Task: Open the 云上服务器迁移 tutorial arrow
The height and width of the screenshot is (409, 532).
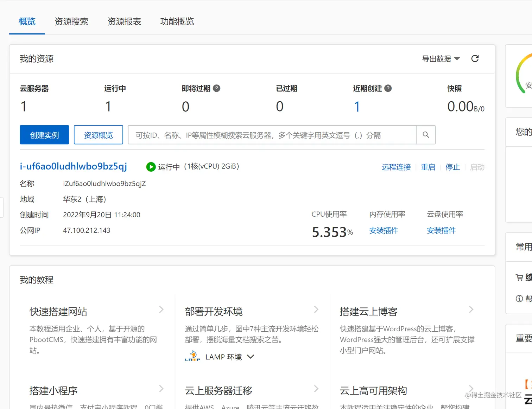Action: 316,389
